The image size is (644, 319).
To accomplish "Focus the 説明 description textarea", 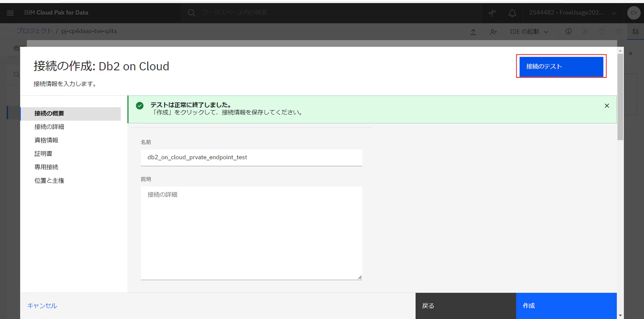I will pyautogui.click(x=251, y=233).
